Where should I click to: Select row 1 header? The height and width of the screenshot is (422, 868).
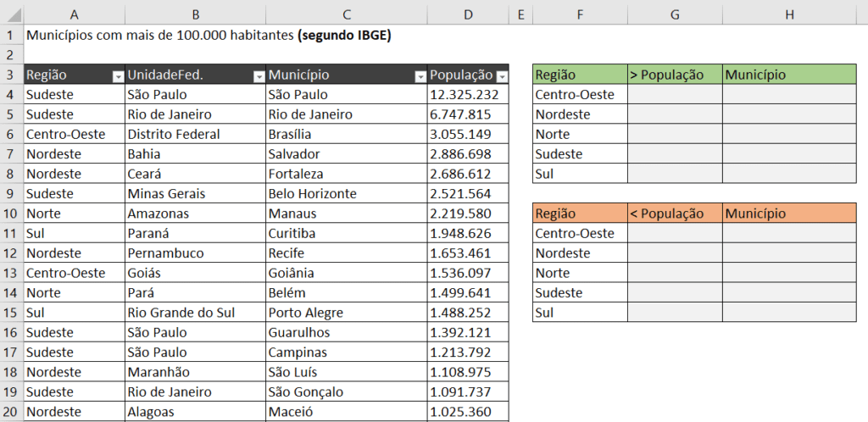[12, 36]
